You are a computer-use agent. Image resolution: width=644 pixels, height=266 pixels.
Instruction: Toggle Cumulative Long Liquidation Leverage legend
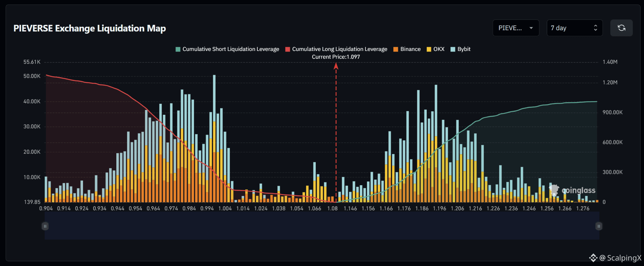tap(336, 49)
